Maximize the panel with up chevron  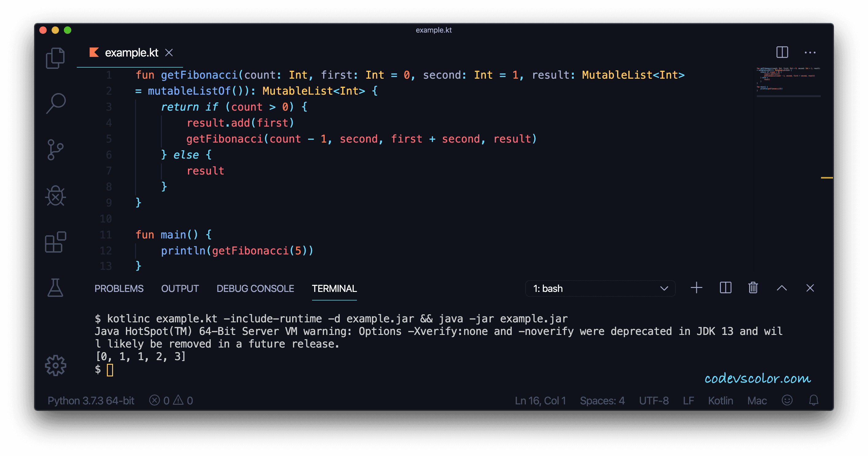tap(782, 288)
